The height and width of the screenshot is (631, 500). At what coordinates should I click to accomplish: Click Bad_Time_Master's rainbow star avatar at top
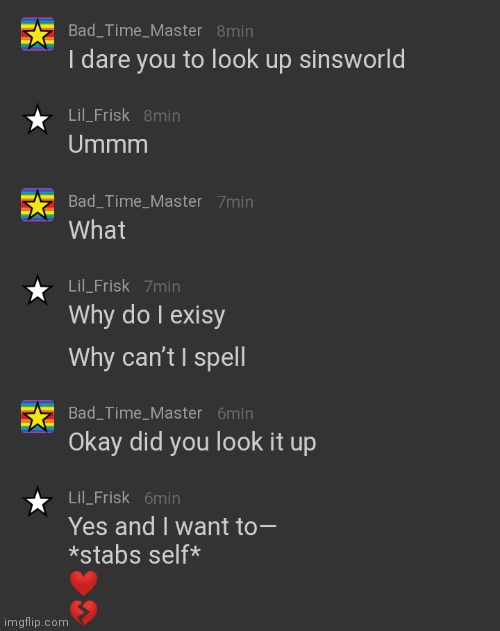click(x=37, y=34)
